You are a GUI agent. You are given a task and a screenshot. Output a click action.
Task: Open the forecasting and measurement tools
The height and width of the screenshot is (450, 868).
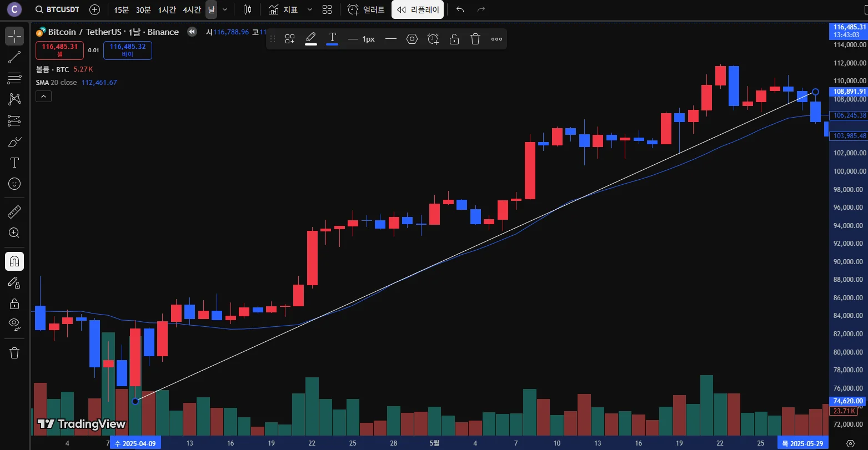(14, 120)
